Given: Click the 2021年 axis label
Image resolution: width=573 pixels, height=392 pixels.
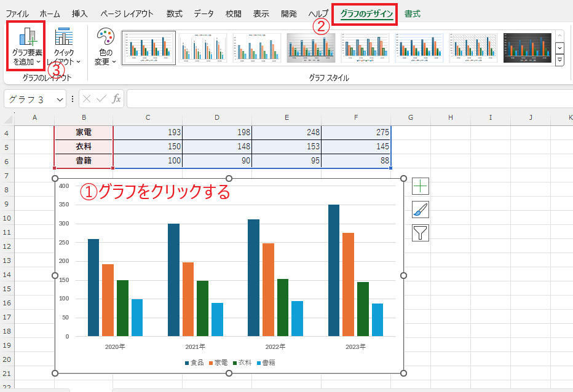Looking at the screenshot, I should coord(195,347).
